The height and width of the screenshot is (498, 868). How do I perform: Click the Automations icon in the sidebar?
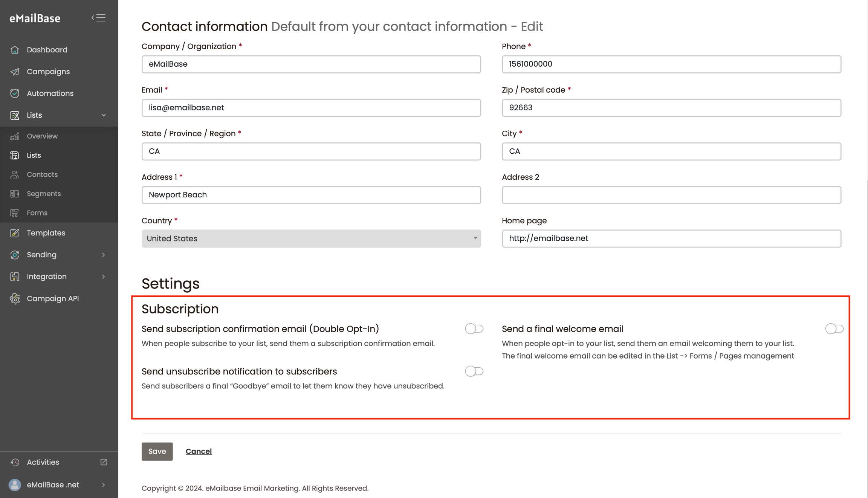tap(15, 93)
